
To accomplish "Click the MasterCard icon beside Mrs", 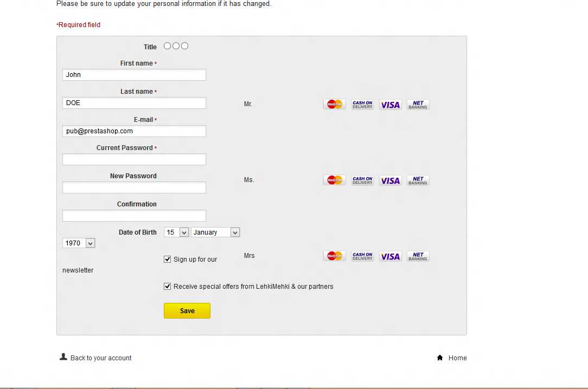I will [x=334, y=256].
